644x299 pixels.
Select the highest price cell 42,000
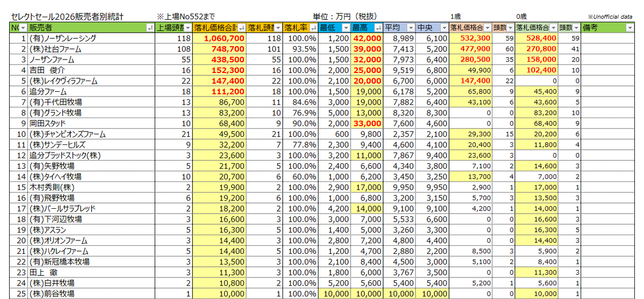pyautogui.click(x=367, y=38)
